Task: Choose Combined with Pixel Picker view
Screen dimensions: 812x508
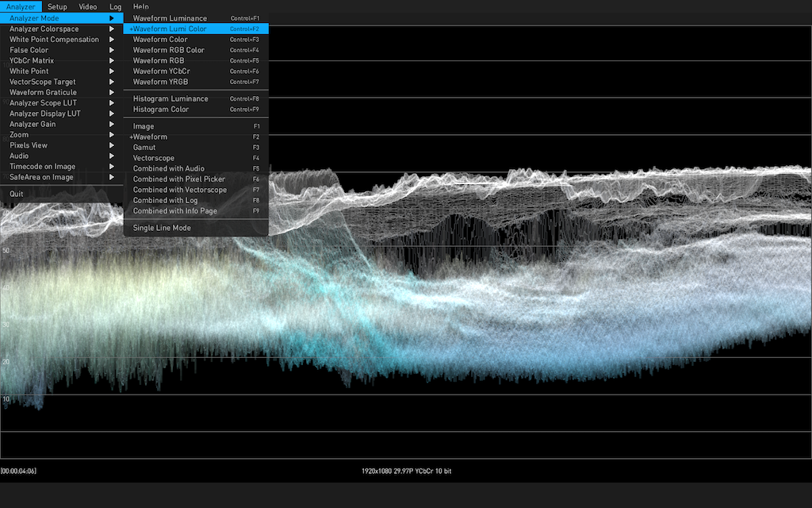Action: click(178, 179)
